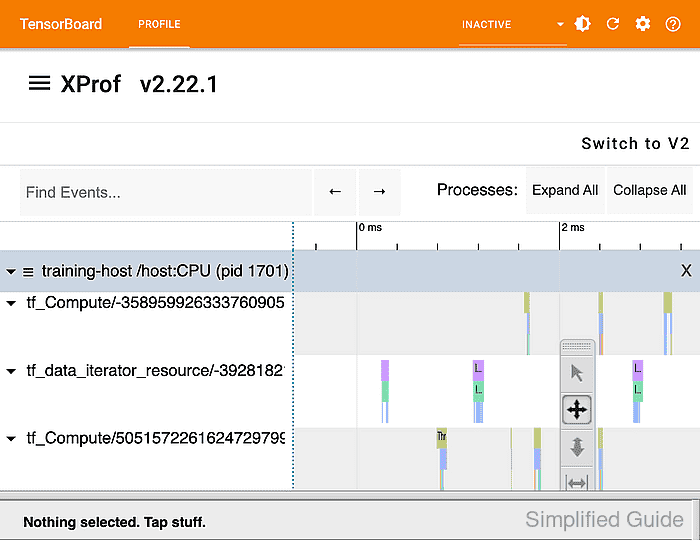700x544 pixels.
Task: Click the 0 ms timeline marker
Action: tap(371, 228)
